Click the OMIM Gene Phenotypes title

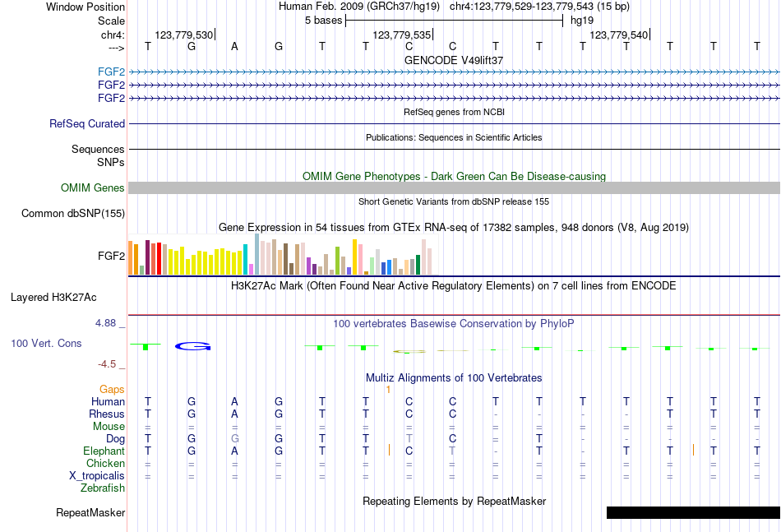(x=454, y=176)
